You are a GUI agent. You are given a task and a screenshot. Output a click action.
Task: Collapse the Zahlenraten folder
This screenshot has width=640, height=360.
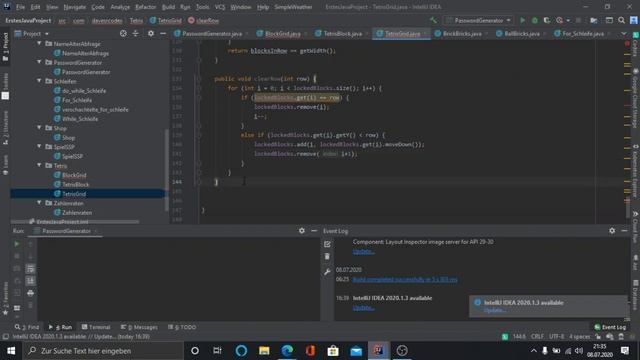coord(39,203)
